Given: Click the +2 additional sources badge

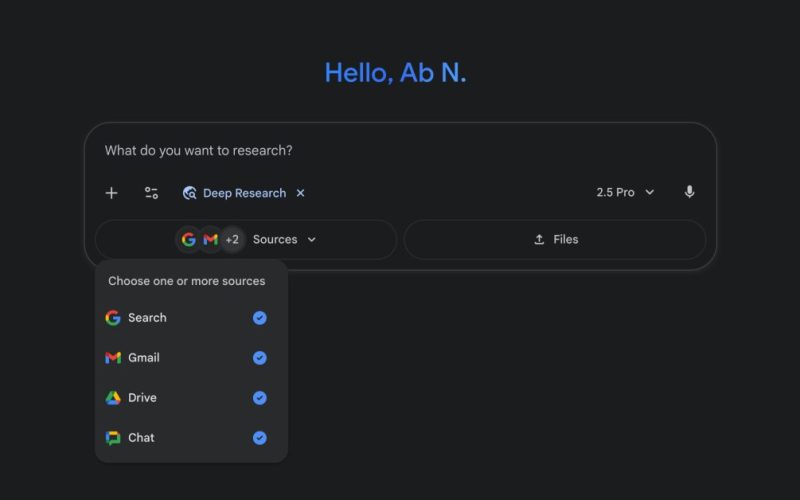Looking at the screenshot, I should 232,240.
